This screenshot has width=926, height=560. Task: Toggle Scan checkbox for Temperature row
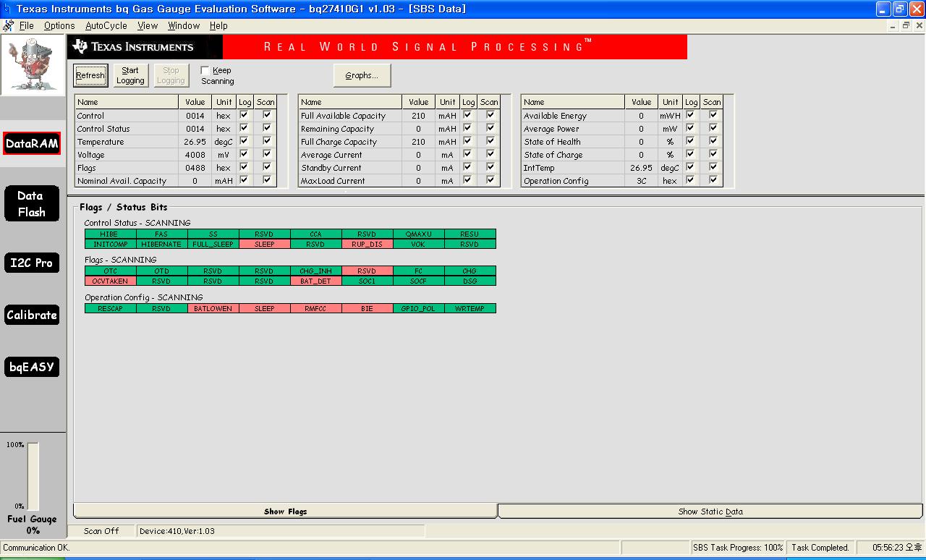267,141
